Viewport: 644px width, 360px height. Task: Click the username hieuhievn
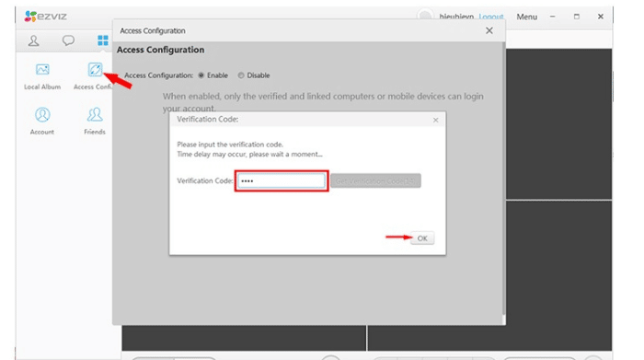tap(456, 17)
